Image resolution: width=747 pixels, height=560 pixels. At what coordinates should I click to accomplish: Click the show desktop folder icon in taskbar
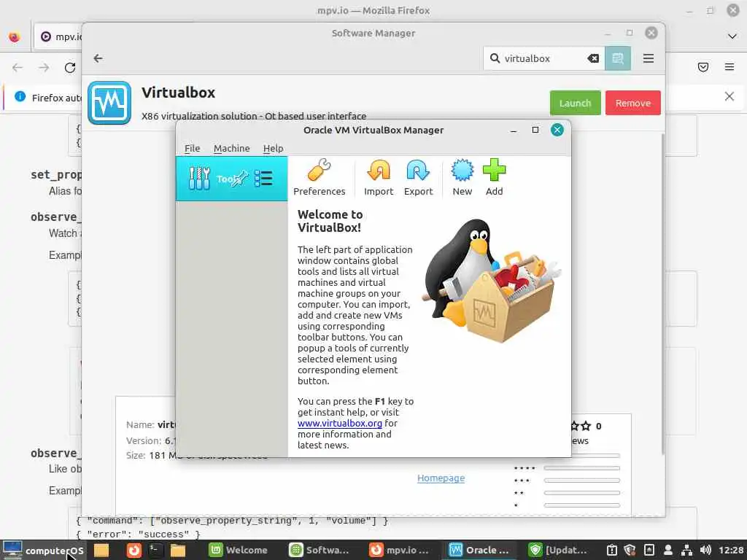click(x=101, y=550)
